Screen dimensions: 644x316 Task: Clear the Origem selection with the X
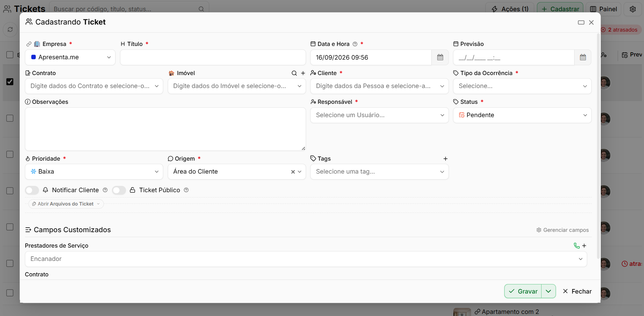(x=293, y=172)
